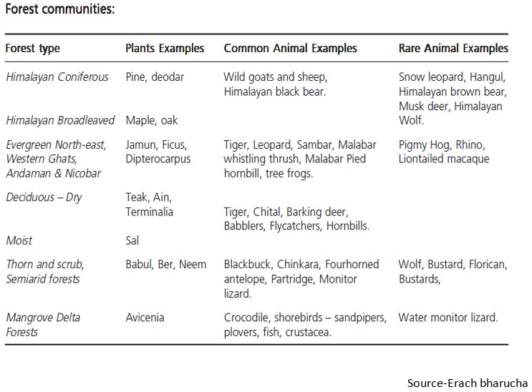Select the "Deciduous – Dry" forest type
Viewport: 532px width, 392px height.
tap(43, 197)
